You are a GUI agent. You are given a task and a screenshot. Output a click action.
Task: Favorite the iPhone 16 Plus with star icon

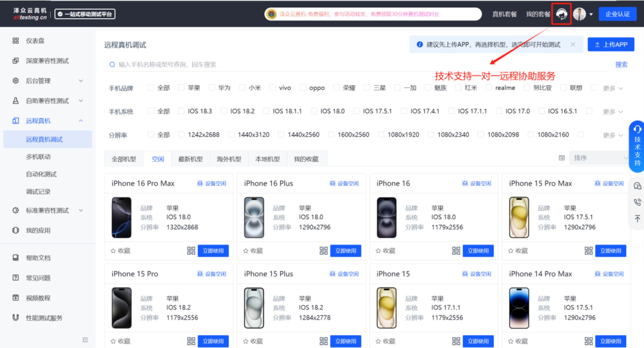click(x=246, y=251)
